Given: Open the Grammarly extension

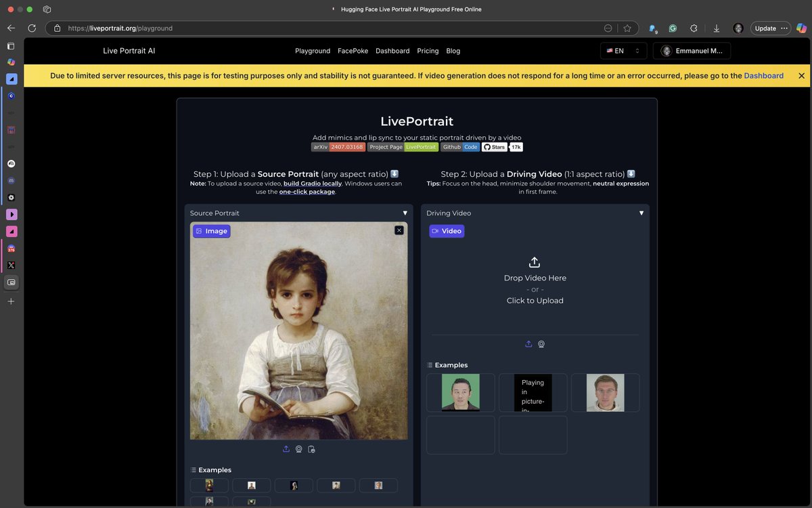Looking at the screenshot, I should click(x=673, y=28).
